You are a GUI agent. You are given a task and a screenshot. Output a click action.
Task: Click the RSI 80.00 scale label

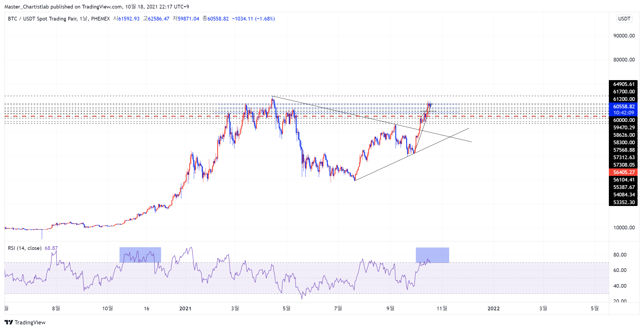(620, 255)
